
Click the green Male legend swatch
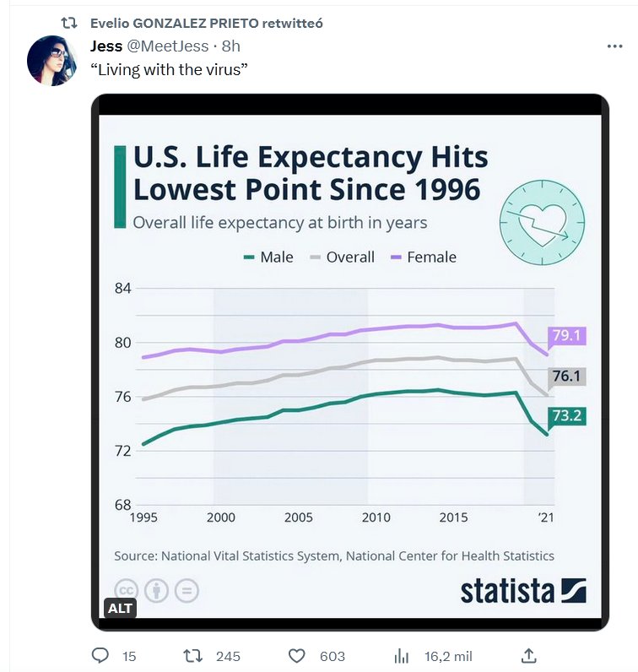(x=248, y=257)
